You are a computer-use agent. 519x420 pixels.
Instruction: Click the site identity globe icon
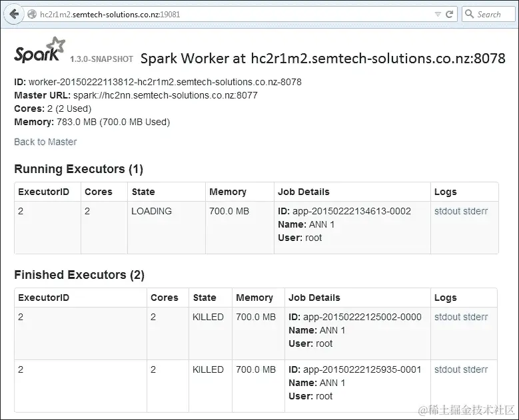click(x=32, y=14)
